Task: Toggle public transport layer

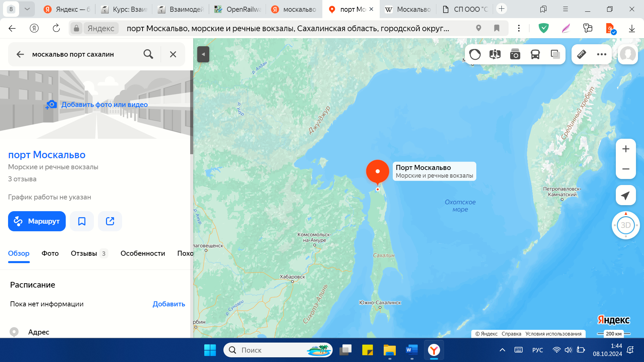Action: pyautogui.click(x=535, y=54)
